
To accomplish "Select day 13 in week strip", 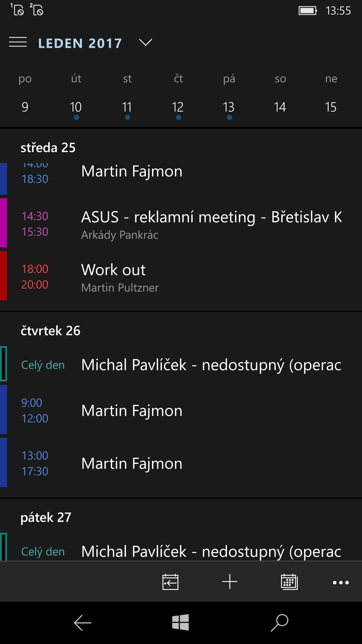I will coord(229,107).
